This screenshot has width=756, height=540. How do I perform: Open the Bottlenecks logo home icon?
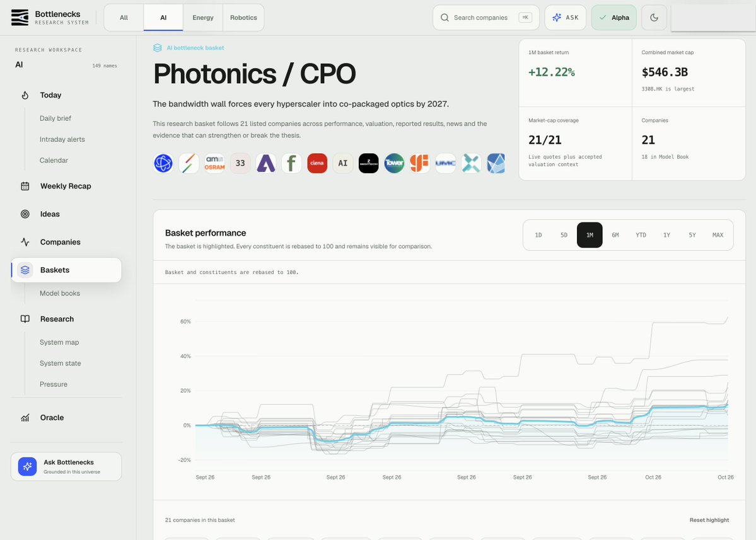[x=20, y=18]
